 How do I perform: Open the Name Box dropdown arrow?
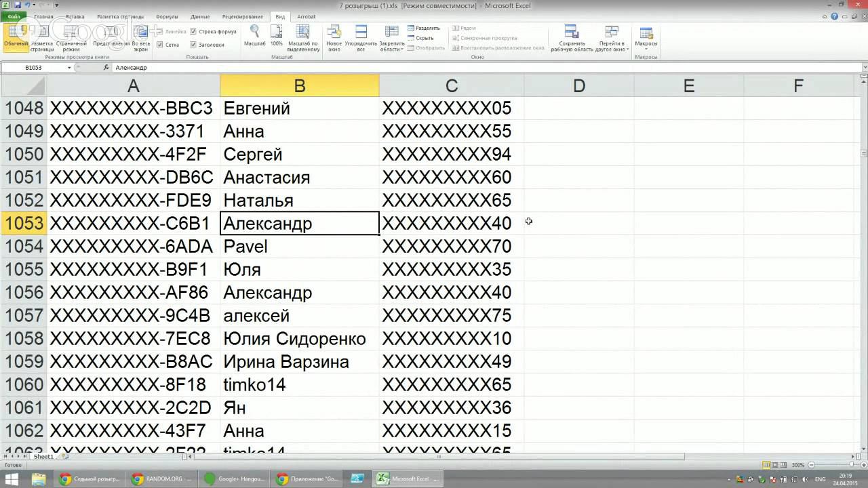coord(69,68)
